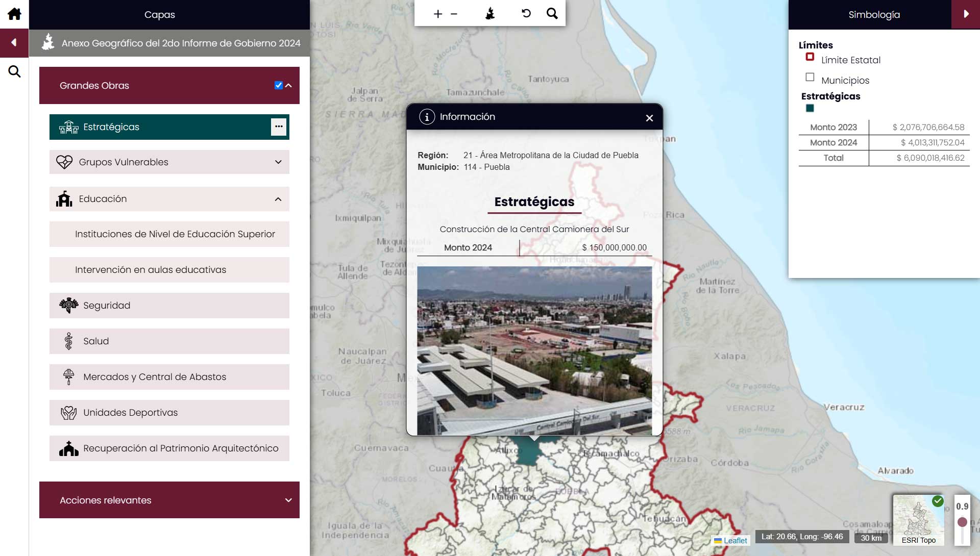Click the Capas panel header
Viewport: 980px width, 556px height.
[169, 14]
